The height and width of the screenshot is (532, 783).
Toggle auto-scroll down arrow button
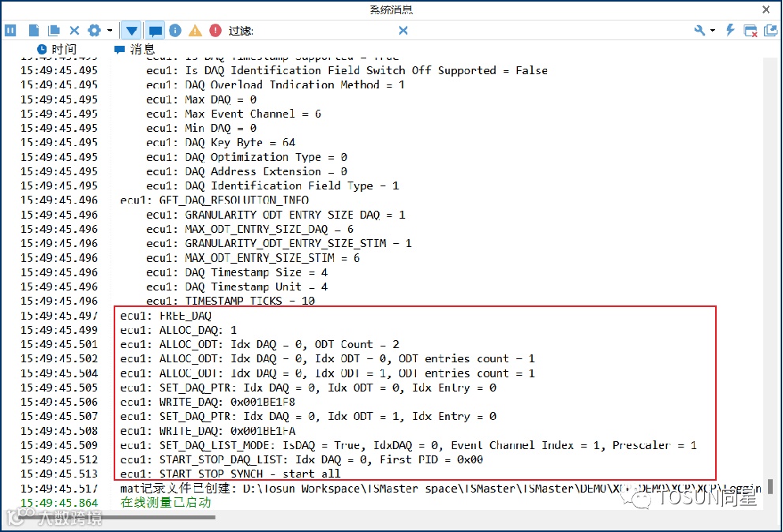131,31
